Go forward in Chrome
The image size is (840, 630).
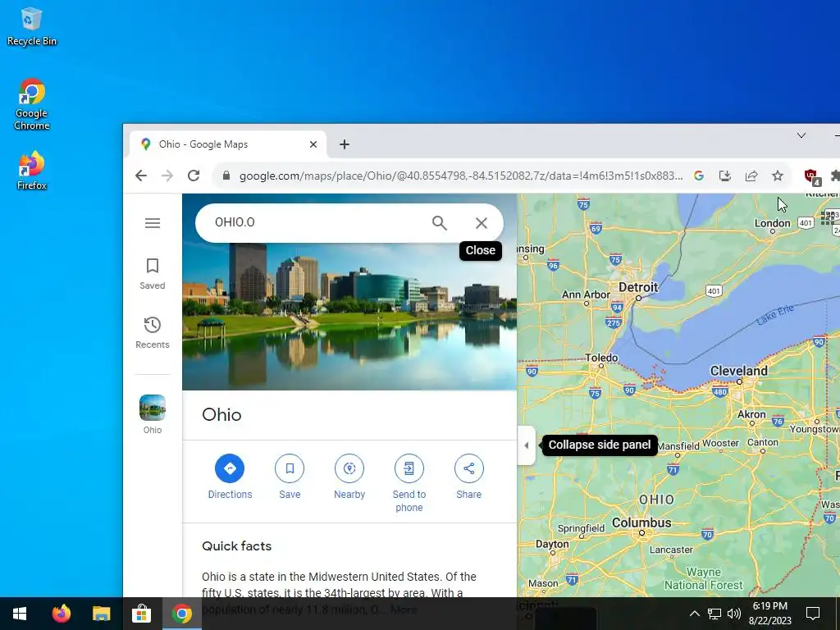click(167, 176)
